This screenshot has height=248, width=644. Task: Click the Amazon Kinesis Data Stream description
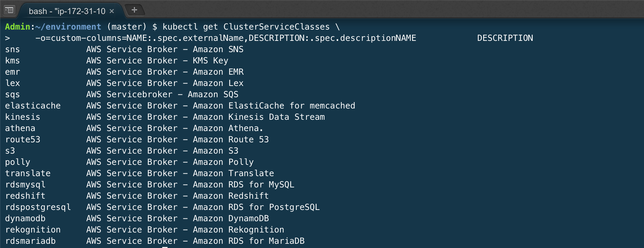tap(206, 117)
